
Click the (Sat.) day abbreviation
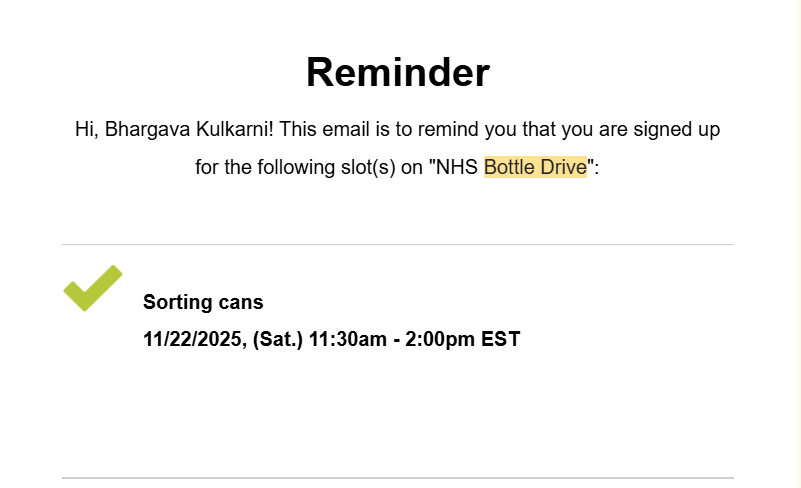278,339
